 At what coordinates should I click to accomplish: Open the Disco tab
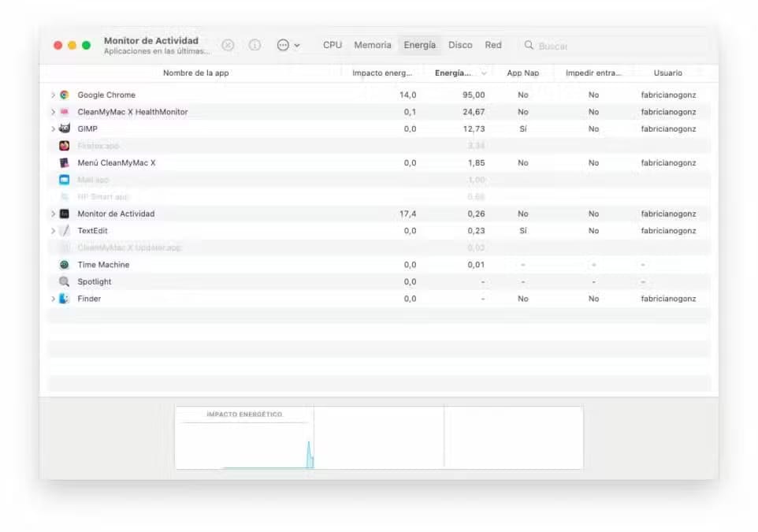[x=460, y=45]
